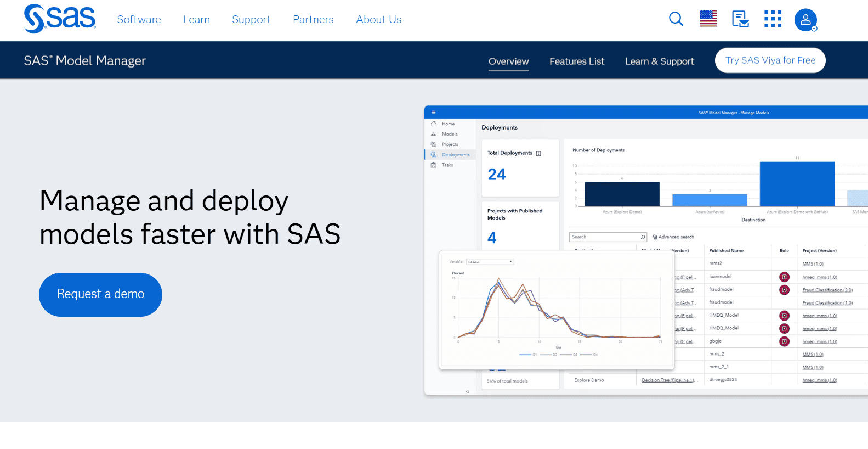Click the SAS logo in the header
The image size is (868, 449).
60,19
